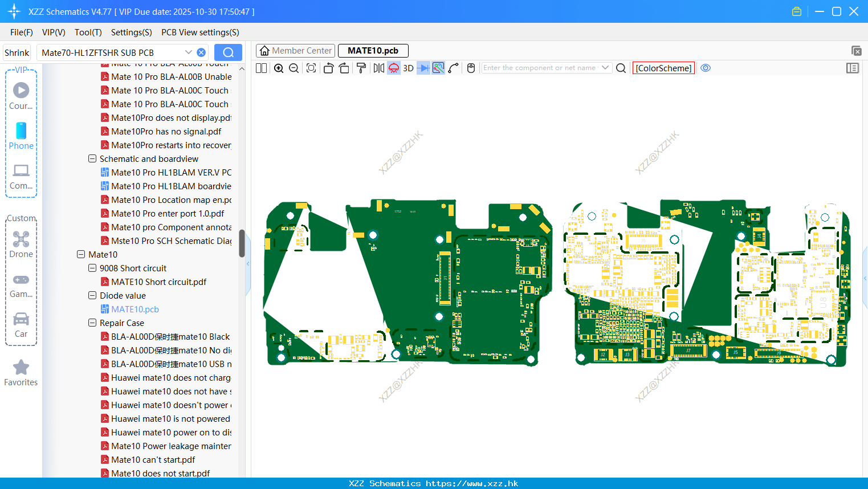
Task: Open Mate10 Pro enter port 1.0.pdf
Action: [168, 213]
